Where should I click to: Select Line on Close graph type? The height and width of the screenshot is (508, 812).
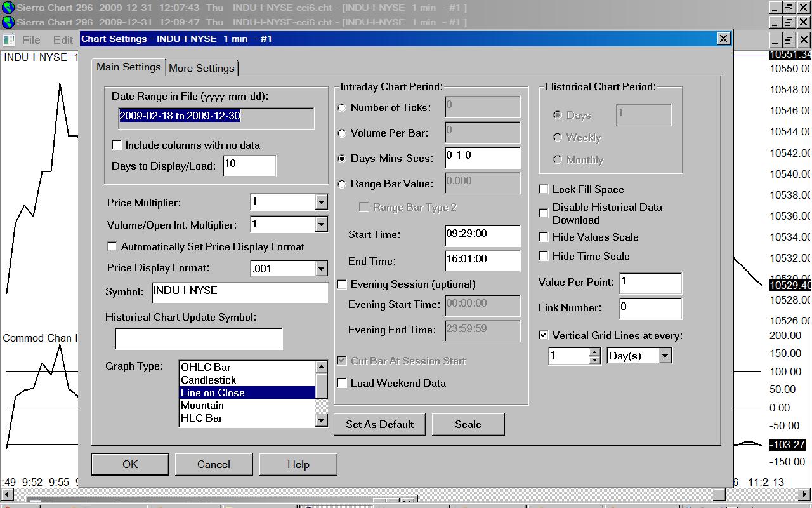[247, 392]
